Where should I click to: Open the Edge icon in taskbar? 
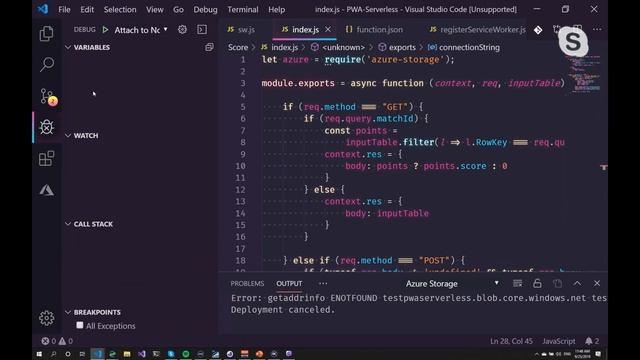(112, 353)
